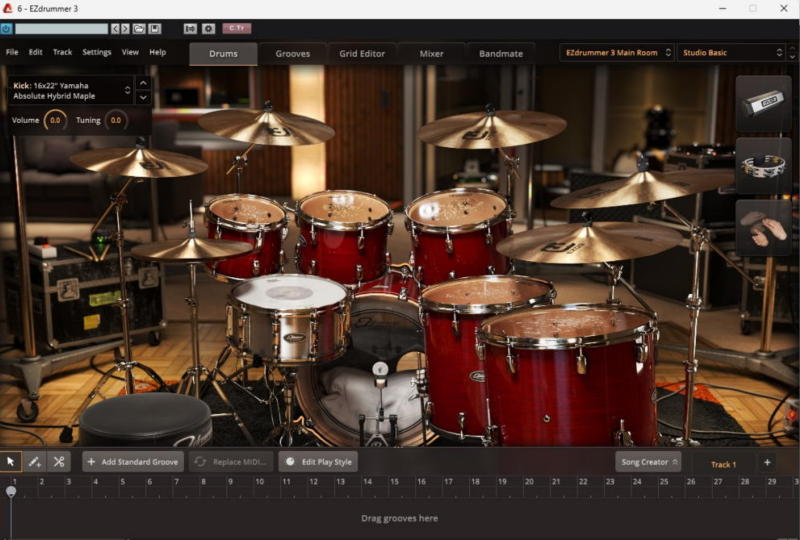Click Add Standard Groove button
The height and width of the screenshot is (540, 800).
(x=133, y=462)
